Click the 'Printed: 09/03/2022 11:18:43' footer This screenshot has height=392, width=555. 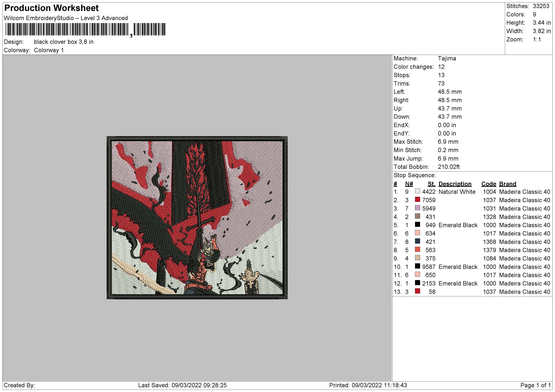tap(368, 385)
